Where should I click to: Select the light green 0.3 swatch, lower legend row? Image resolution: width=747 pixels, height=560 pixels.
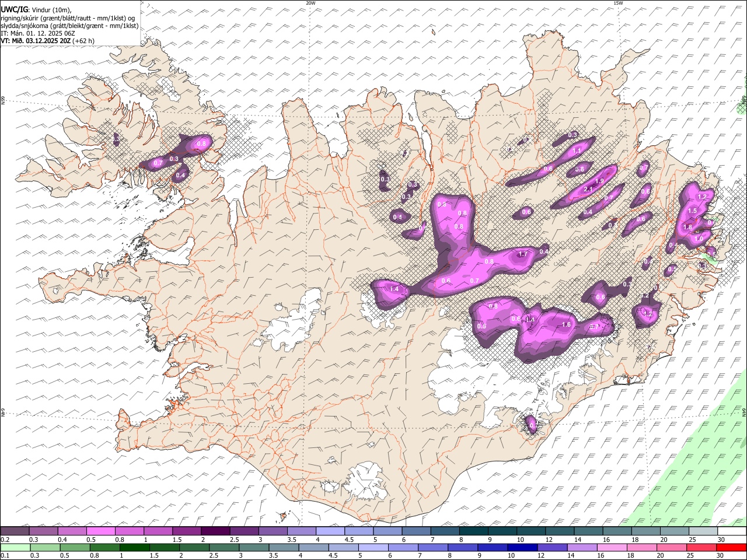click(45, 548)
